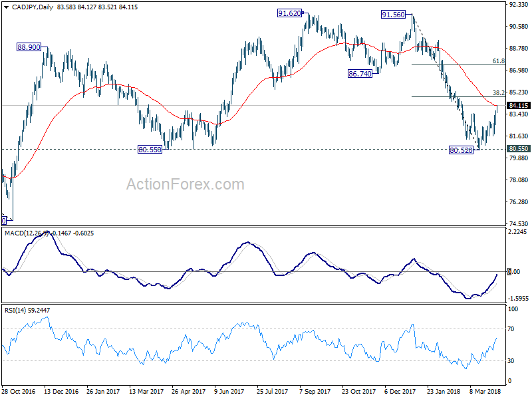The width and height of the screenshot is (532, 399).
Task: Select the RSI 70 overbought level label
Action: tap(511, 329)
